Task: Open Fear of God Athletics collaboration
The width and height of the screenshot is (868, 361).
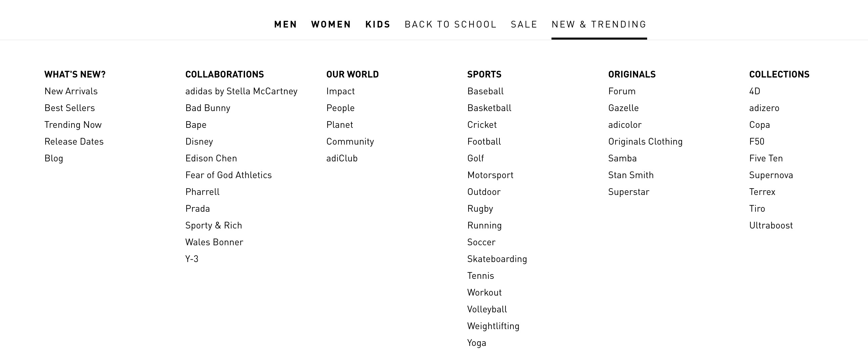Action: coord(229,175)
